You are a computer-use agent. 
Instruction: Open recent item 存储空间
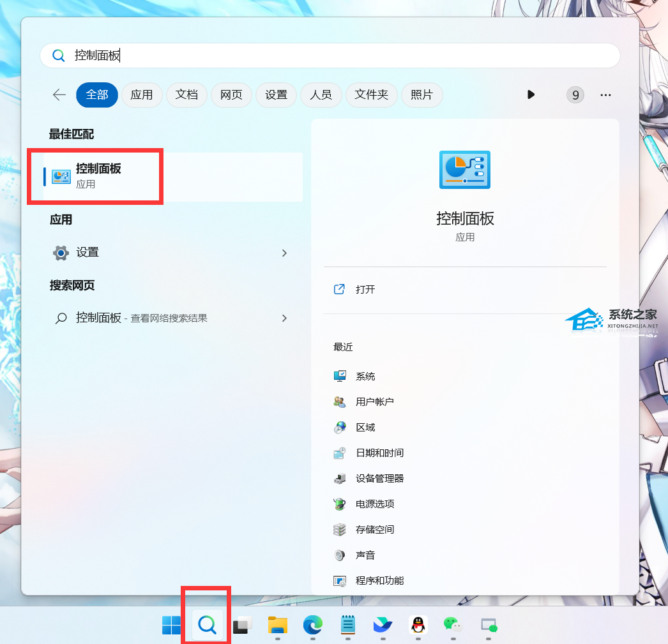coord(375,530)
